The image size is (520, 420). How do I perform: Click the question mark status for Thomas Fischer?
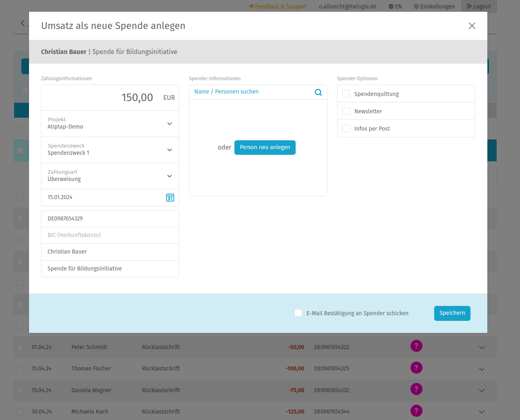[416, 368]
